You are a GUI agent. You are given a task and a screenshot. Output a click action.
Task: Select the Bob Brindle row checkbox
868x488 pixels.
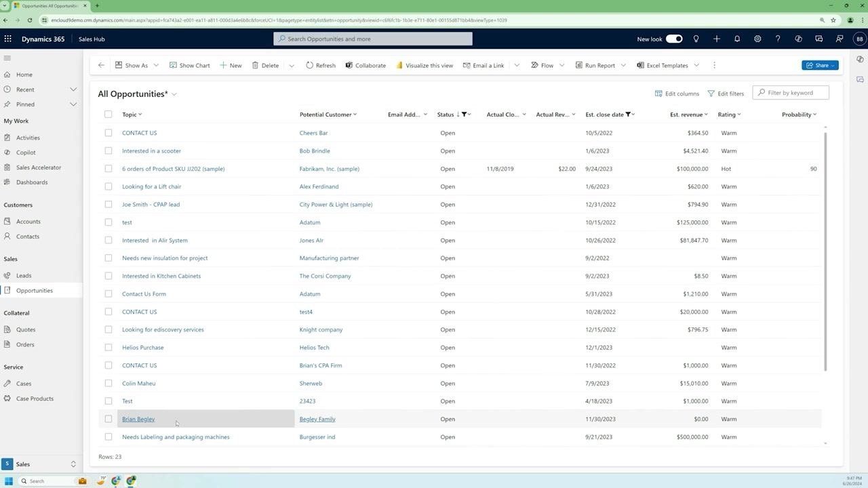(108, 150)
